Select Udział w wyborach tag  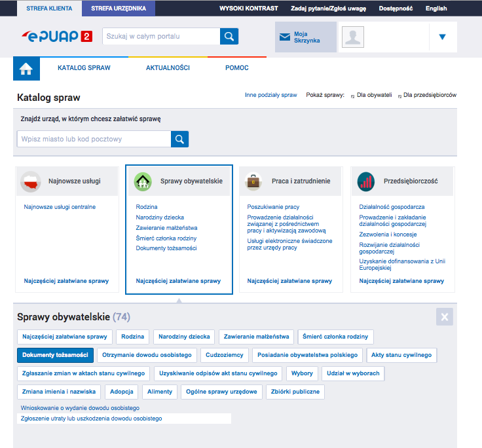(x=353, y=373)
